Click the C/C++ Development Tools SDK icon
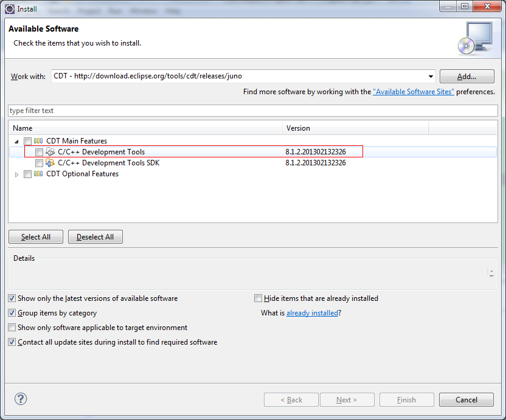Image resolution: width=506 pixels, height=420 pixels. (50, 163)
